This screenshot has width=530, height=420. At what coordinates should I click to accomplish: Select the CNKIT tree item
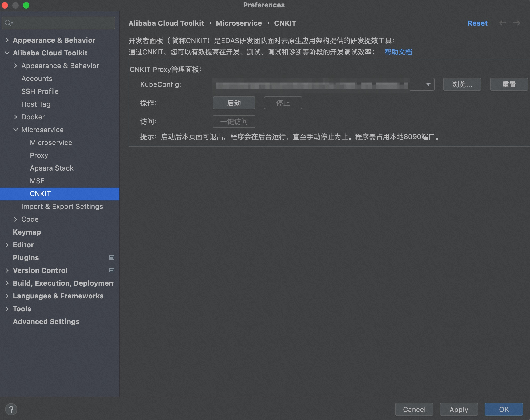(60, 194)
